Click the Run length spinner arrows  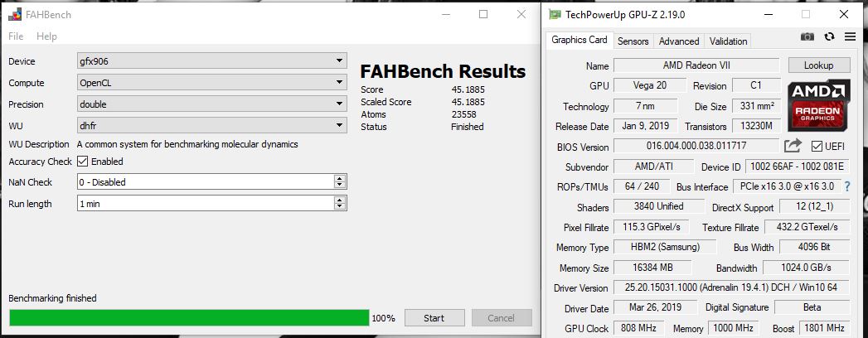pos(340,204)
